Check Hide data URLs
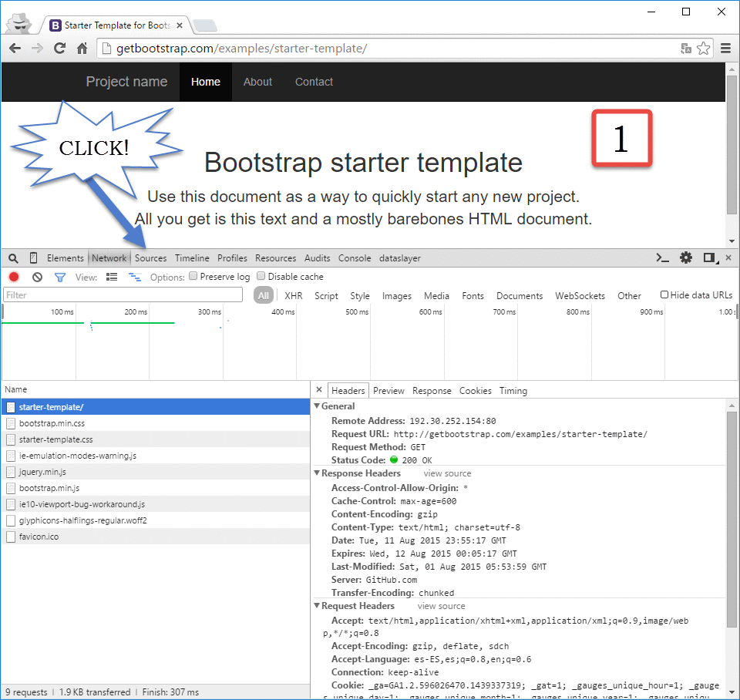The image size is (740, 700). [664, 295]
